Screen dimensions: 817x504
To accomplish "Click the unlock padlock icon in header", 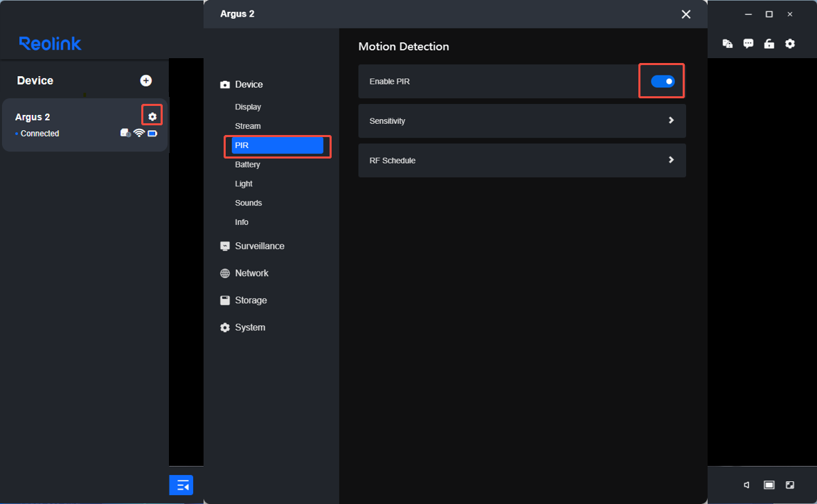I will click(x=769, y=44).
